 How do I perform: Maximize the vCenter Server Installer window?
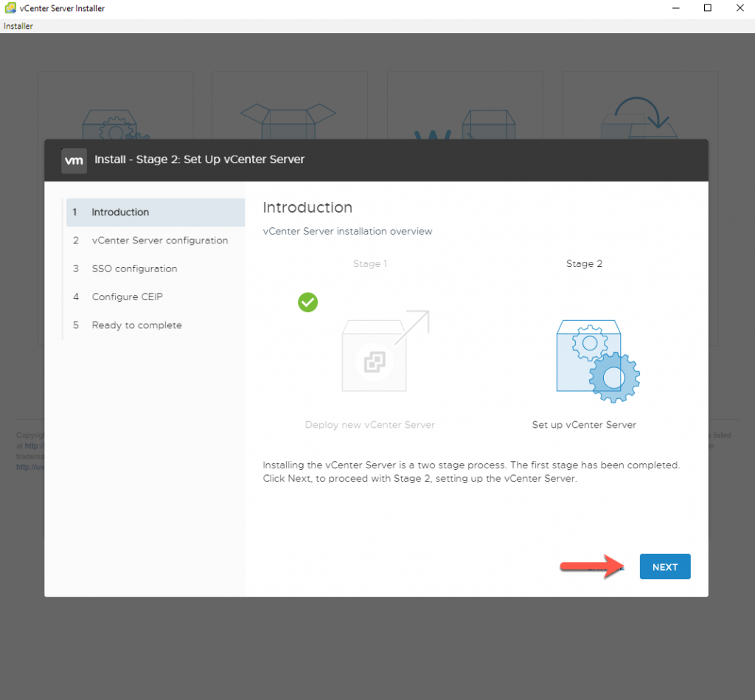pos(708,8)
